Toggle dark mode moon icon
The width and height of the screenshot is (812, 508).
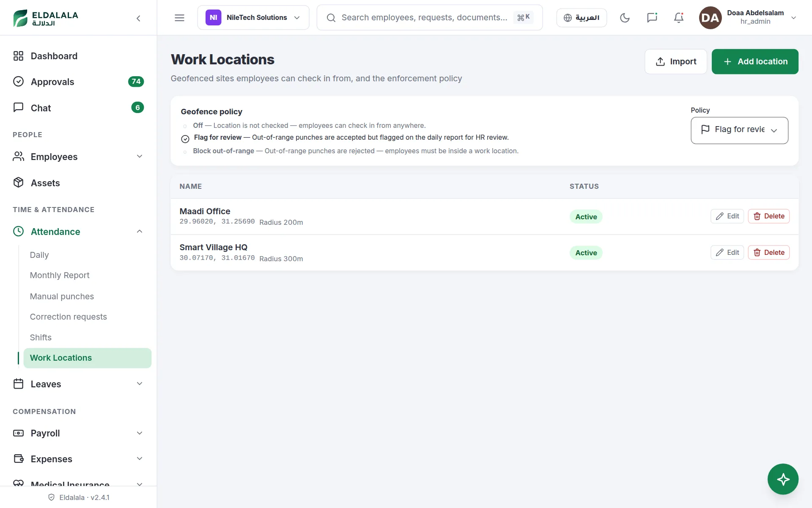coord(625,17)
